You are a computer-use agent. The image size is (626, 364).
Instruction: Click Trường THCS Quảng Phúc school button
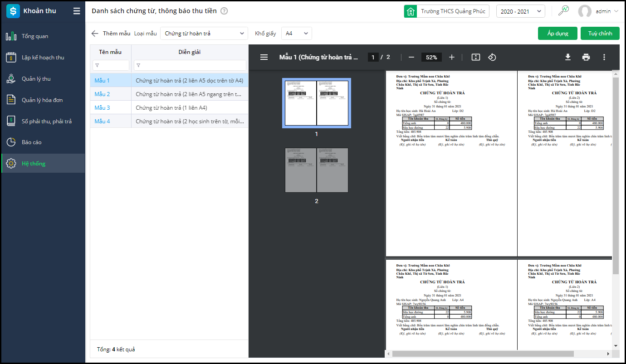pyautogui.click(x=446, y=11)
